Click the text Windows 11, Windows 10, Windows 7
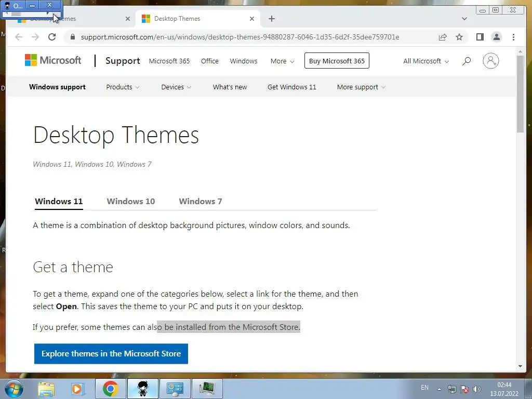The image size is (532, 399). coord(92,164)
